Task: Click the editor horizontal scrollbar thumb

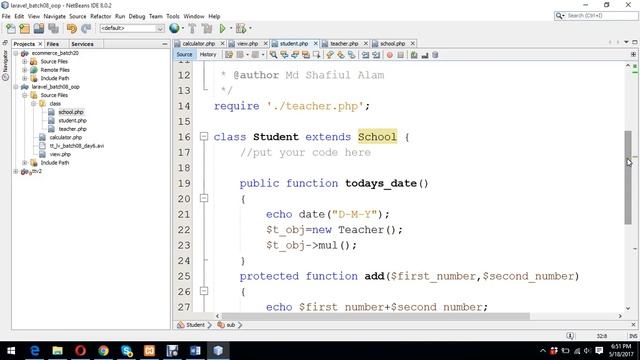Action: (376, 316)
